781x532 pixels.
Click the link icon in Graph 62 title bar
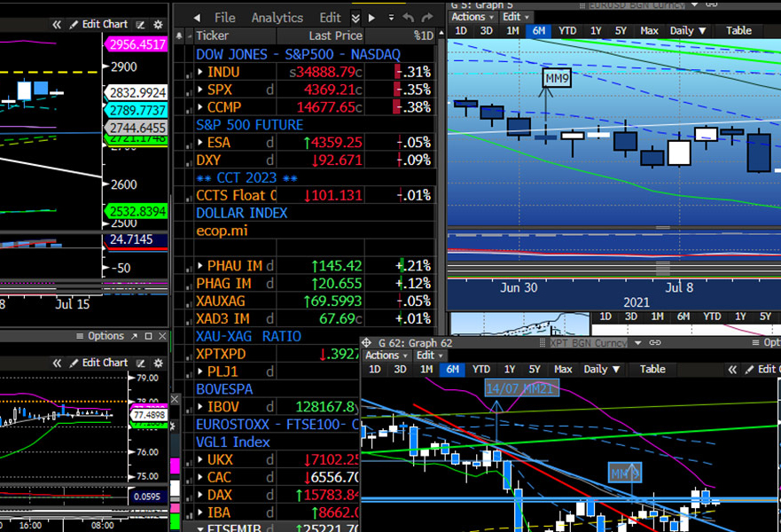(654, 343)
